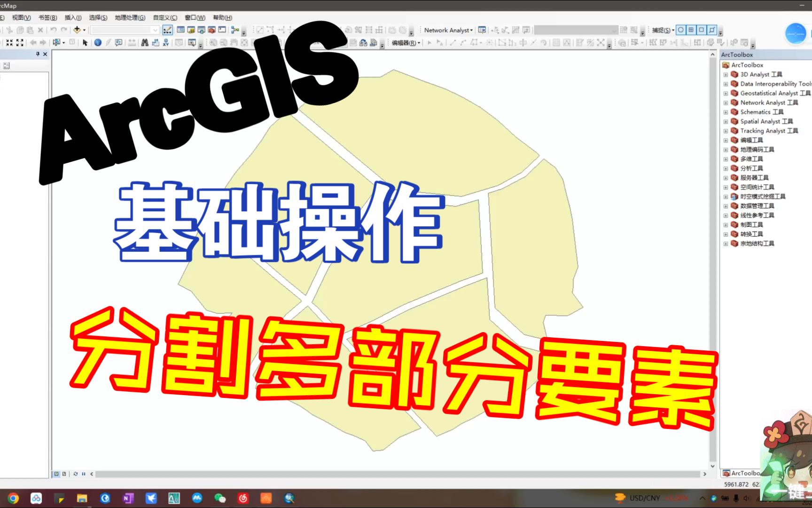This screenshot has width=812, height=508.
Task: Expand the Spatial Analyst 工具 toolbox
Action: point(726,121)
